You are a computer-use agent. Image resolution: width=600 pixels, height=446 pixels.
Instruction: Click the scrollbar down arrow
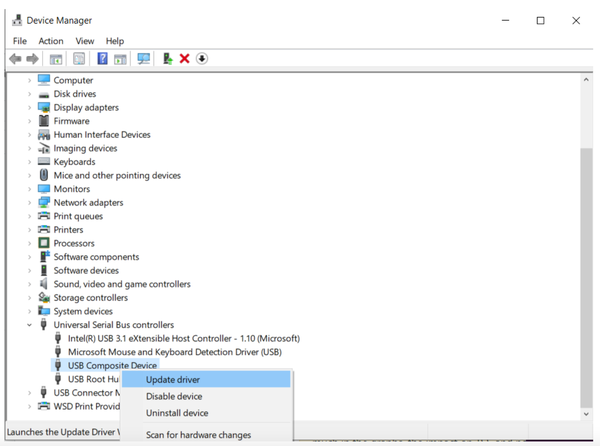coord(586,414)
